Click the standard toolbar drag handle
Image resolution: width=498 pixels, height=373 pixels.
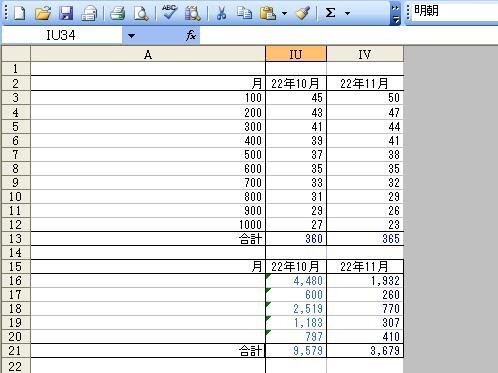click(5, 13)
